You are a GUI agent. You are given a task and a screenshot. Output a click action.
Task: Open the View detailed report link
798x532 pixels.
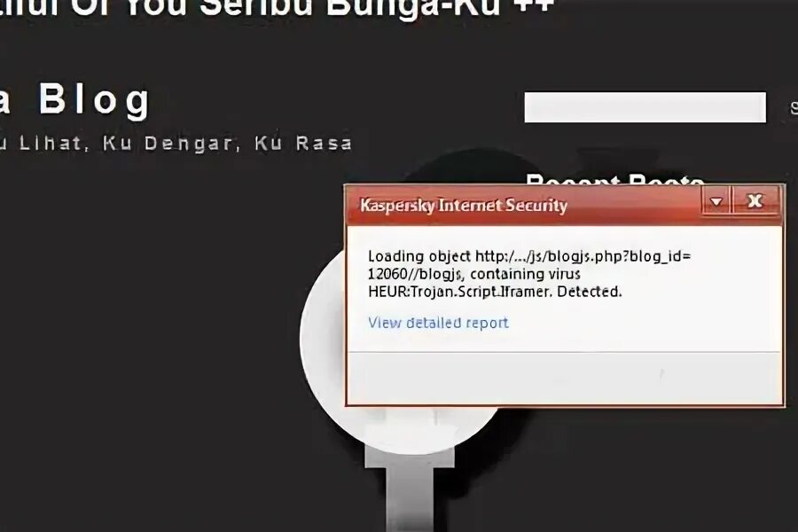(438, 322)
